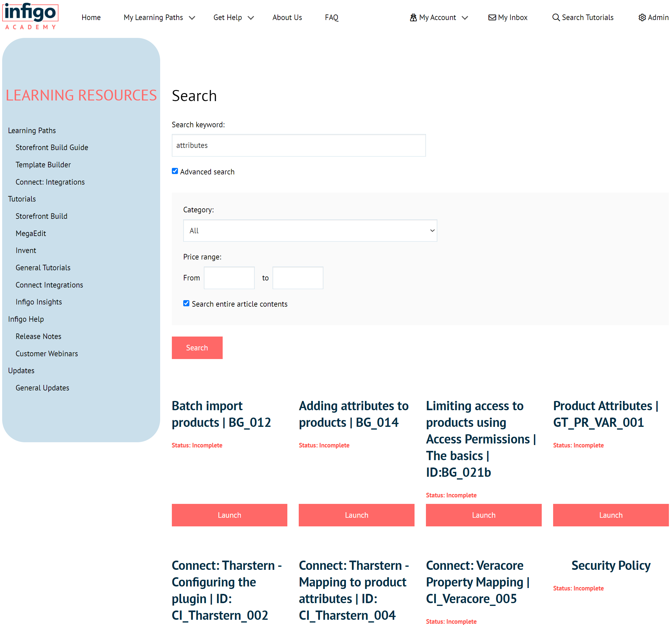Open Connect: Veracore Property Mapping title
Screen dimensions: 672x625
pyautogui.click(x=478, y=582)
